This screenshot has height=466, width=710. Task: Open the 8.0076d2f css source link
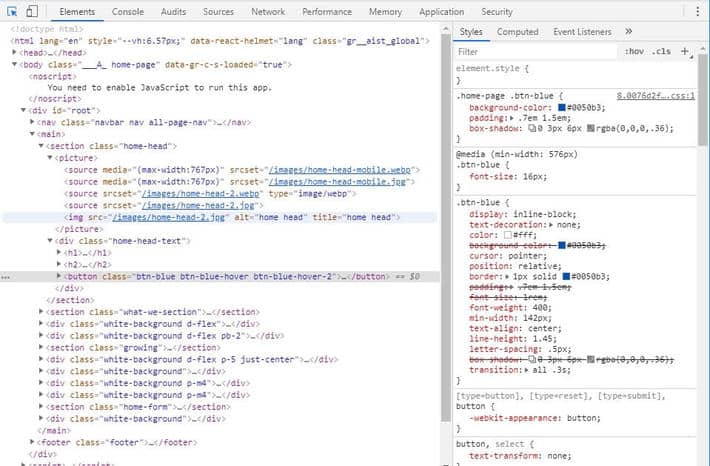pyautogui.click(x=656, y=96)
